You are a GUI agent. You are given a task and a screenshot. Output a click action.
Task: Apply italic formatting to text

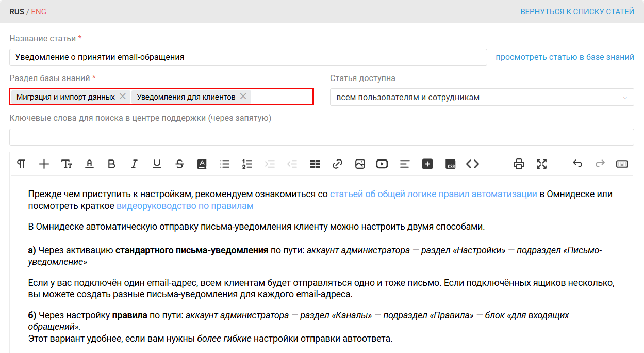[134, 164]
